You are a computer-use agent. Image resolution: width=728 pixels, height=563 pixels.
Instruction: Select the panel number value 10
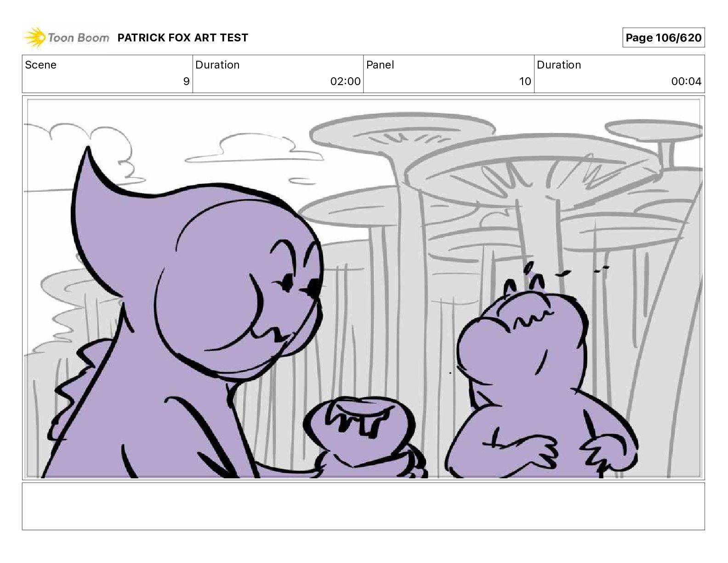click(525, 81)
